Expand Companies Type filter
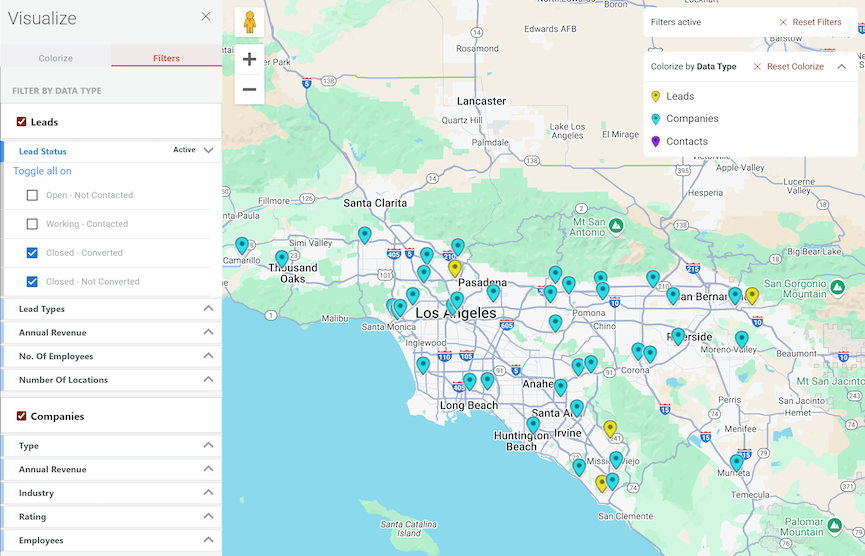This screenshot has height=556, width=865. (208, 445)
